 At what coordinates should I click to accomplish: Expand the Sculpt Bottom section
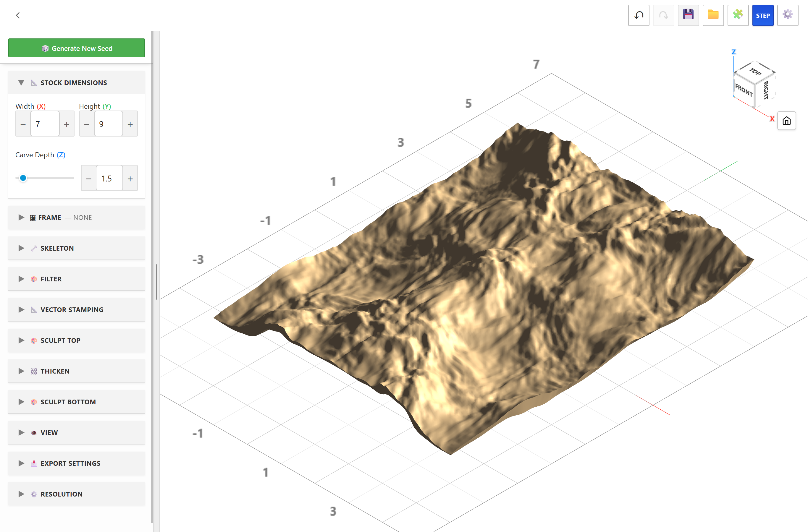77,402
